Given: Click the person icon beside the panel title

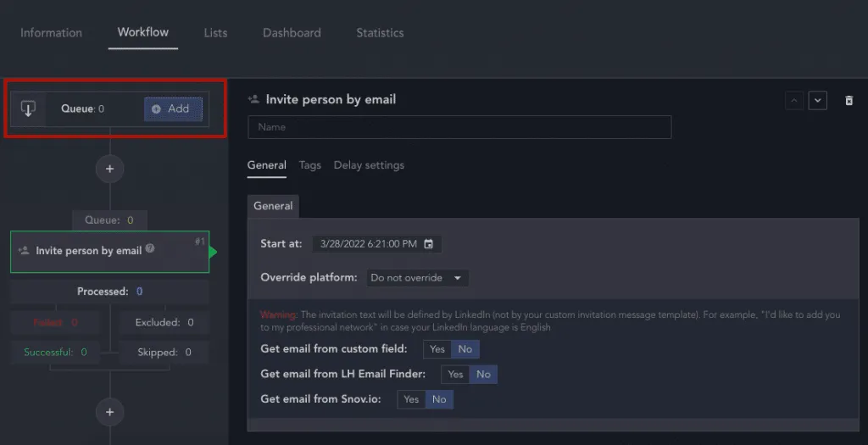Looking at the screenshot, I should 253,99.
